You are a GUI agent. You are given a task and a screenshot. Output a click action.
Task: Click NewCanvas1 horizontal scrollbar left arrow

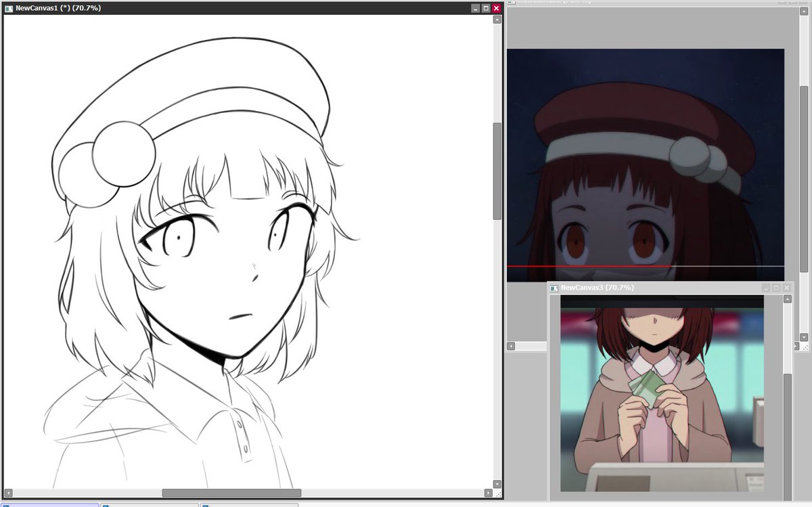tap(9, 493)
